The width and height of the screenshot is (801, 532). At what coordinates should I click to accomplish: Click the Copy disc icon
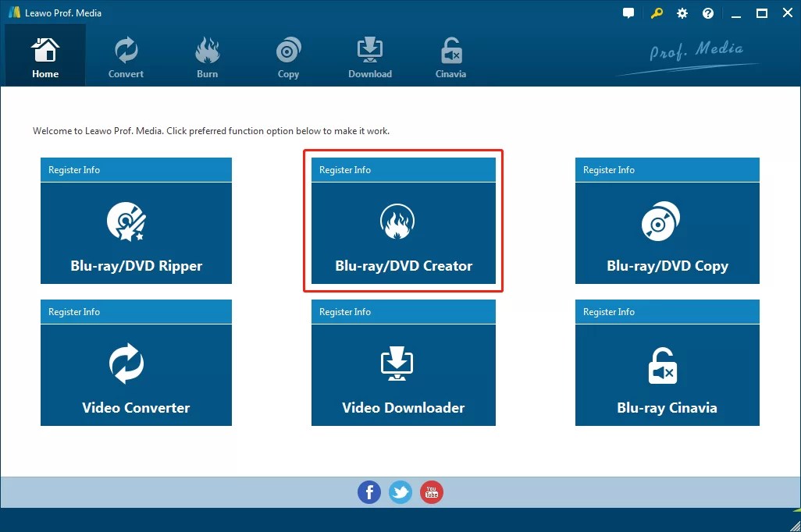(288, 49)
